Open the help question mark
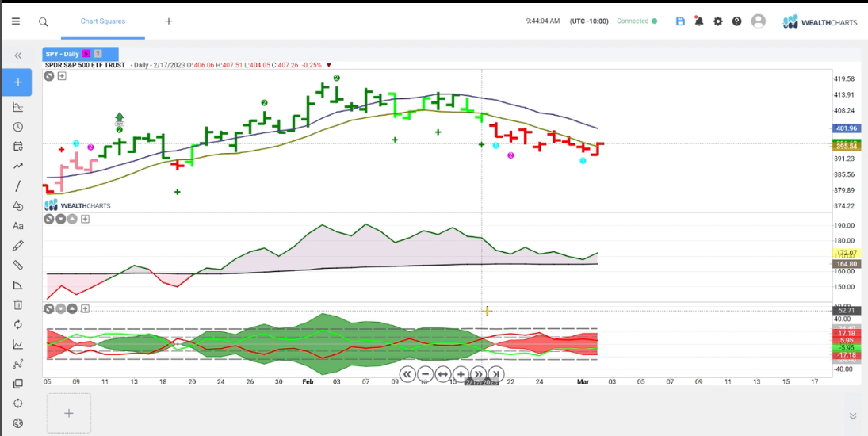This screenshot has height=436, width=868. [x=736, y=21]
